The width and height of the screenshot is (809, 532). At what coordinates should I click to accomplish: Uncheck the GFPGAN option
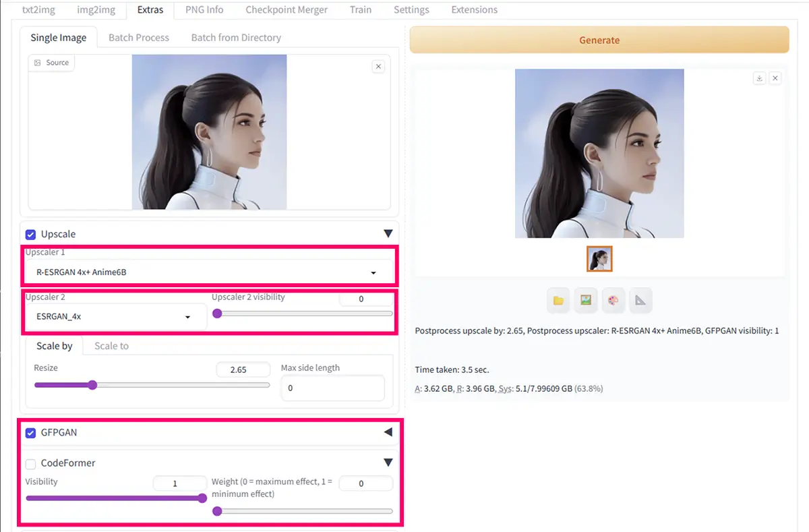(30, 433)
